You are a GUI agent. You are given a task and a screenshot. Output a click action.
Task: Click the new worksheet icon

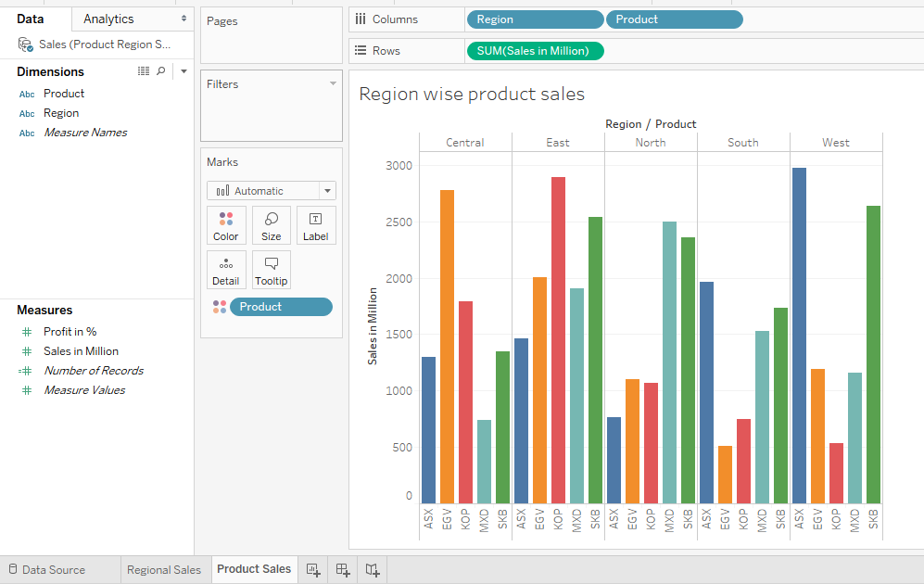[313, 570]
